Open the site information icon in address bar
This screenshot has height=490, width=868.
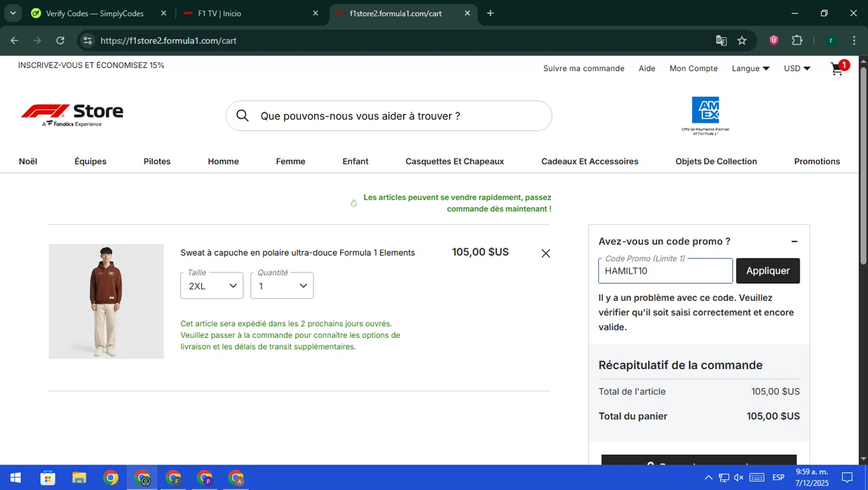pyautogui.click(x=87, y=40)
